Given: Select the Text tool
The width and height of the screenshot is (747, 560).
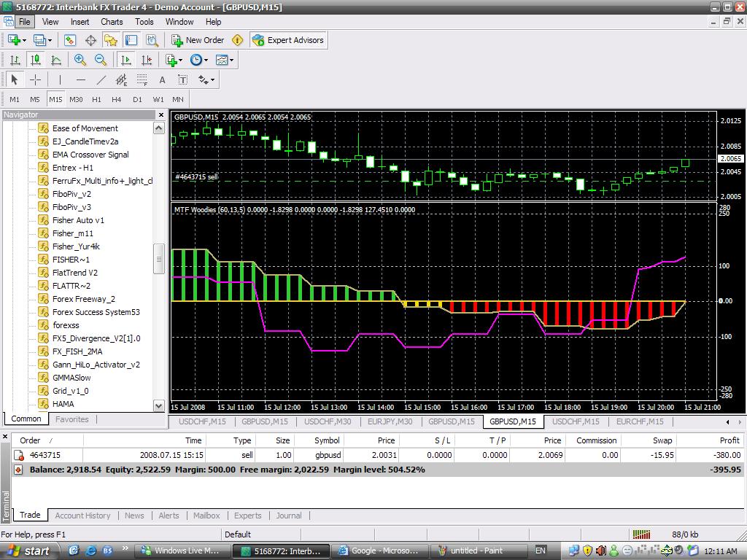Looking at the screenshot, I should tap(163, 79).
